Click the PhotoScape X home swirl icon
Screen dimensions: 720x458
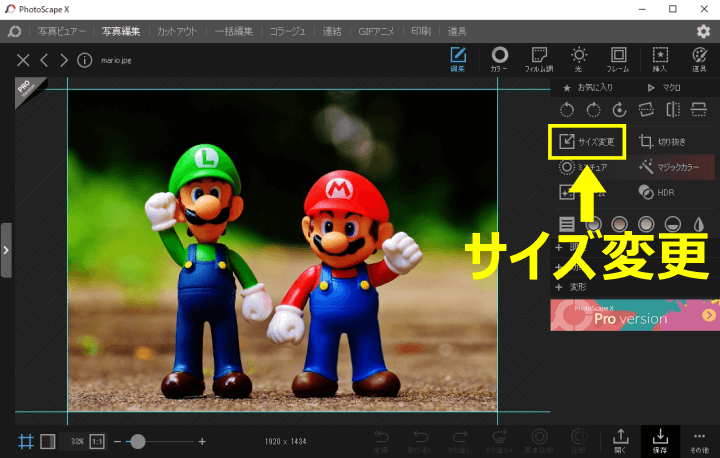[14, 31]
